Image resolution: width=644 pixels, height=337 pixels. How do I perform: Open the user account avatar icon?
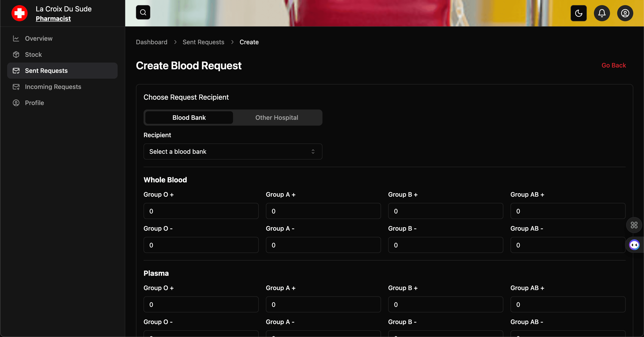(x=625, y=13)
